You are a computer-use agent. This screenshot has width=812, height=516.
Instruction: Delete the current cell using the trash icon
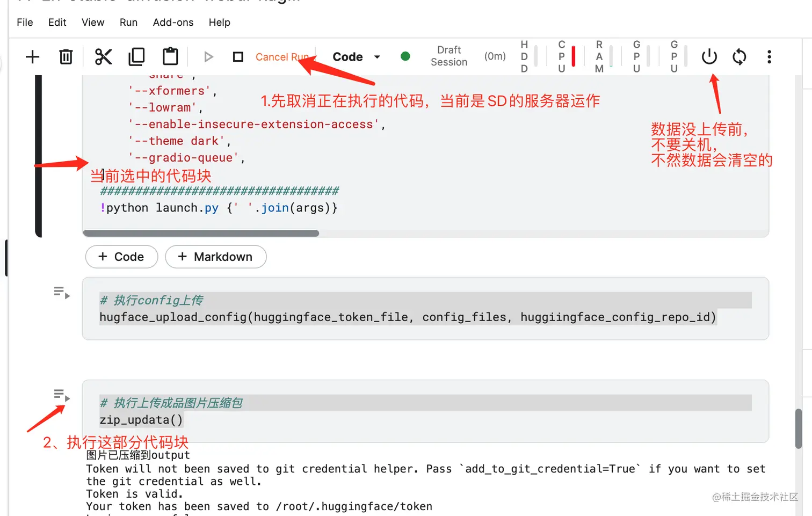[66, 56]
